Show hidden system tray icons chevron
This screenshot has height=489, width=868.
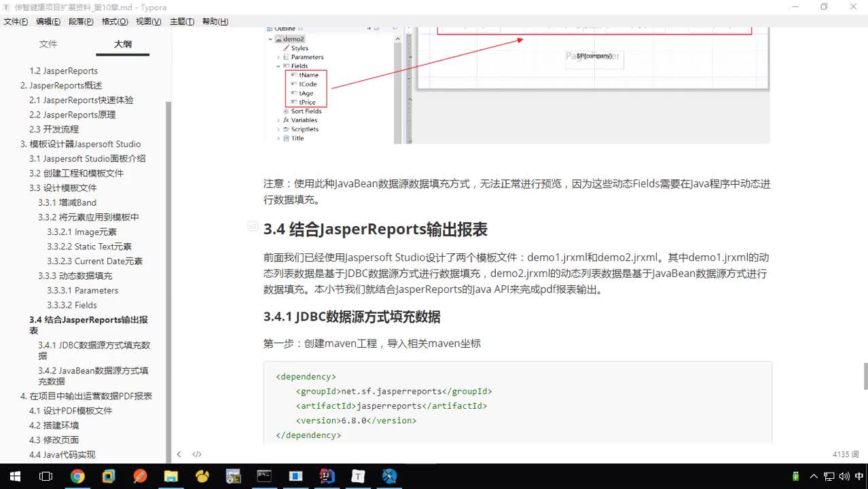[x=814, y=476]
